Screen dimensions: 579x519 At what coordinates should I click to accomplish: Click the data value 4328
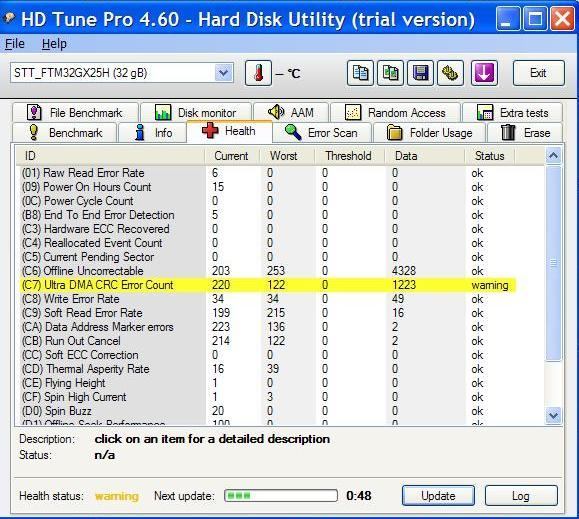coord(404,271)
